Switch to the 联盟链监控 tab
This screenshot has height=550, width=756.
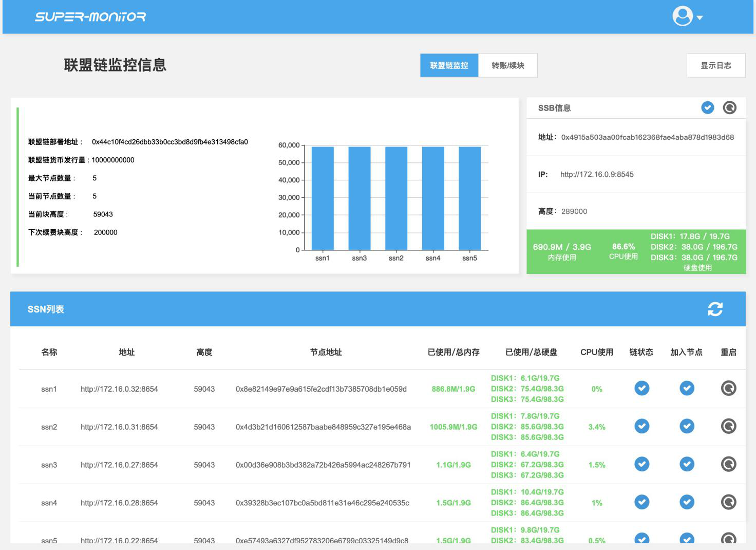449,65
